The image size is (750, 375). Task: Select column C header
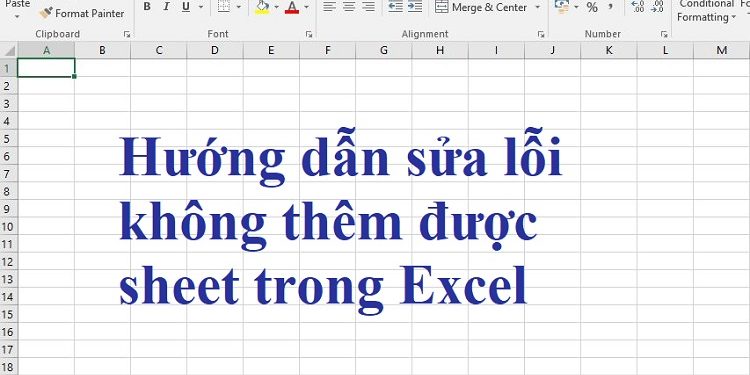159,50
